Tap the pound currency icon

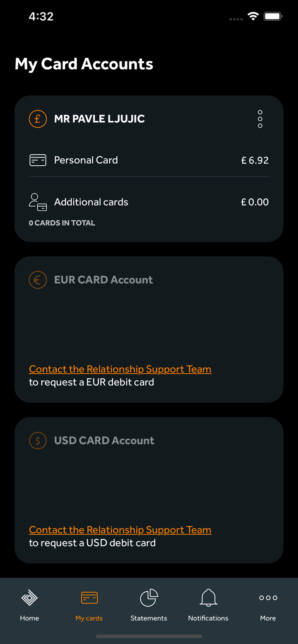[38, 119]
